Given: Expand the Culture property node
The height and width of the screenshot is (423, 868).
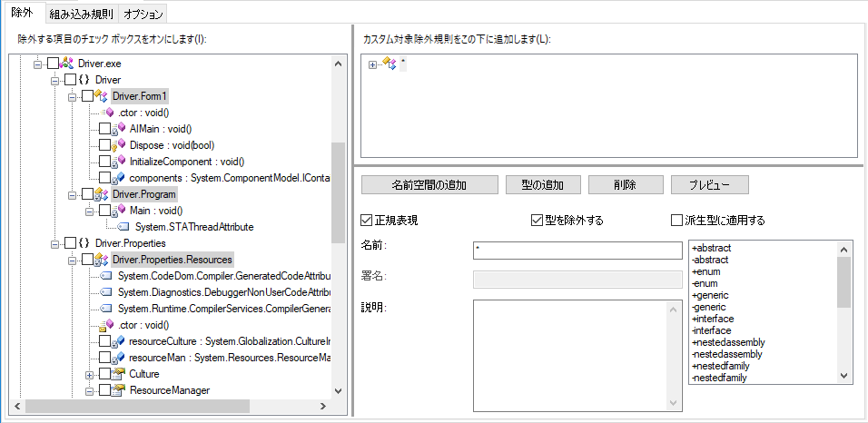Looking at the screenshot, I should (89, 374).
